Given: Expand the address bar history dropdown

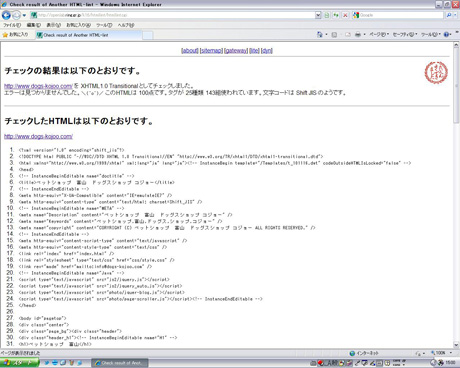Looking at the screenshot, I should pos(318,15).
